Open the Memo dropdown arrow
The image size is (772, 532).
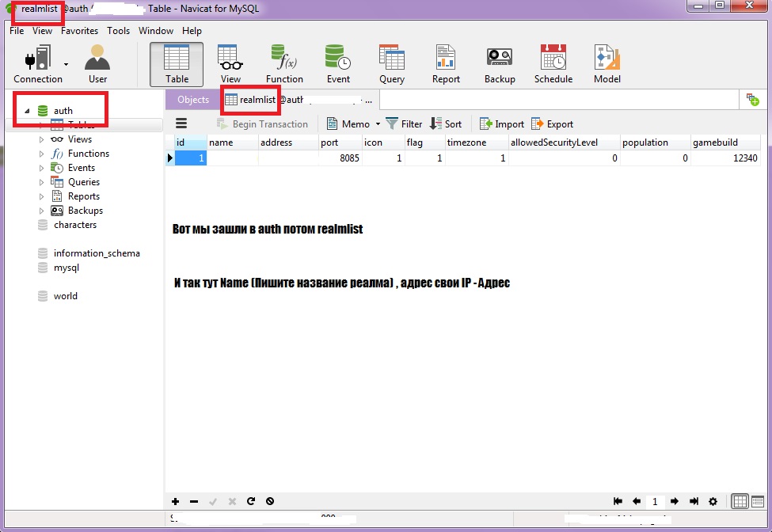[378, 124]
